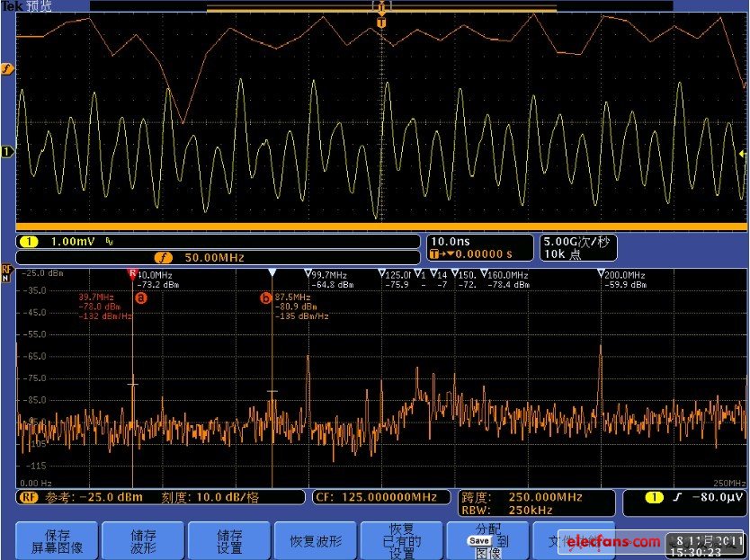Viewport: 750px width, 560px height.
Task: Select cursor a on the spectrum
Action: pos(140,297)
